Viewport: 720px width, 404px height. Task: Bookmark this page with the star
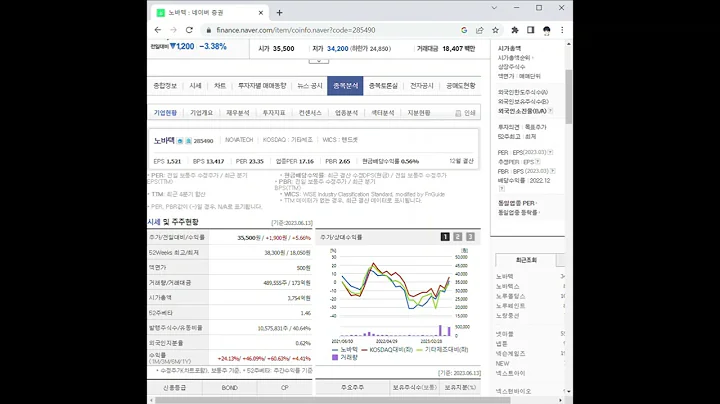[495, 30]
